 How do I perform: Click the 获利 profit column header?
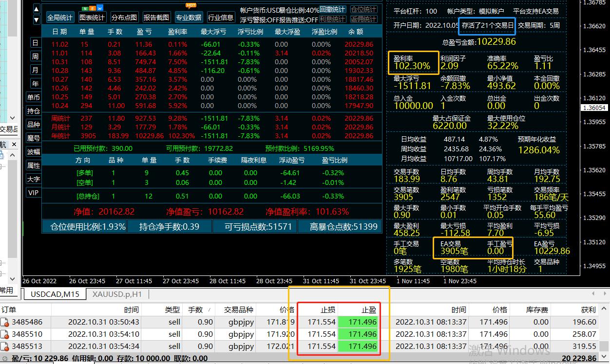click(588, 309)
